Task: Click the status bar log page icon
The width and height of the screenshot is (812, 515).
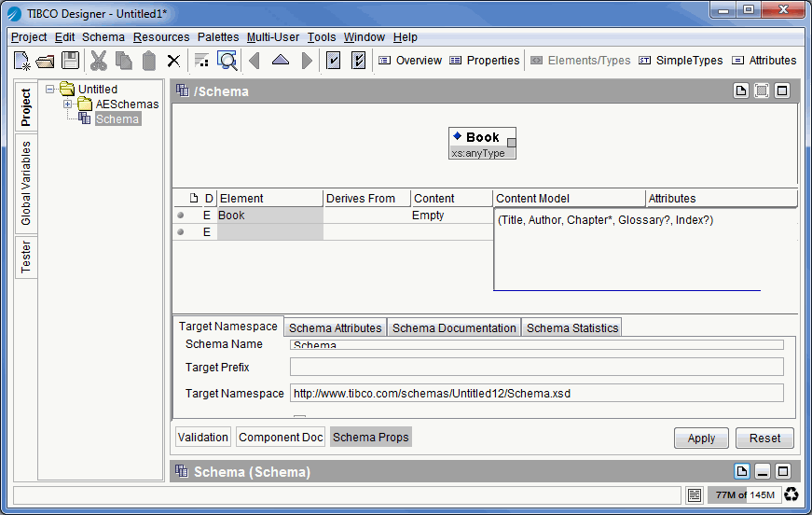Action: [695, 494]
